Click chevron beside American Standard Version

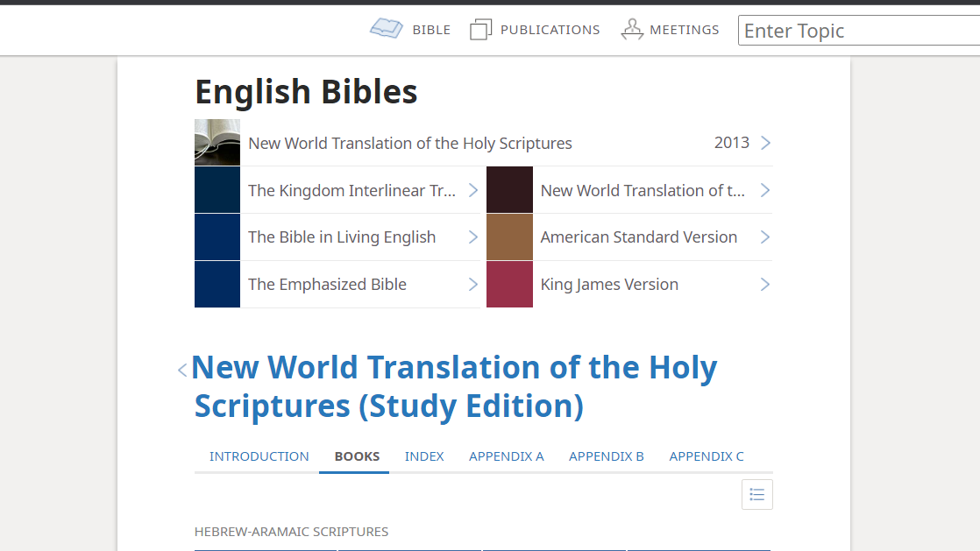pos(765,237)
